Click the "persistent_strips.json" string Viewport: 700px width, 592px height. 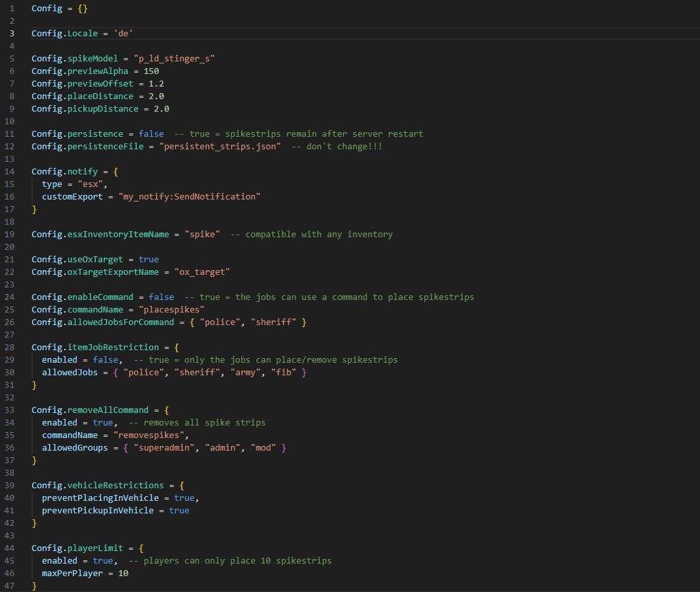pyautogui.click(x=220, y=146)
